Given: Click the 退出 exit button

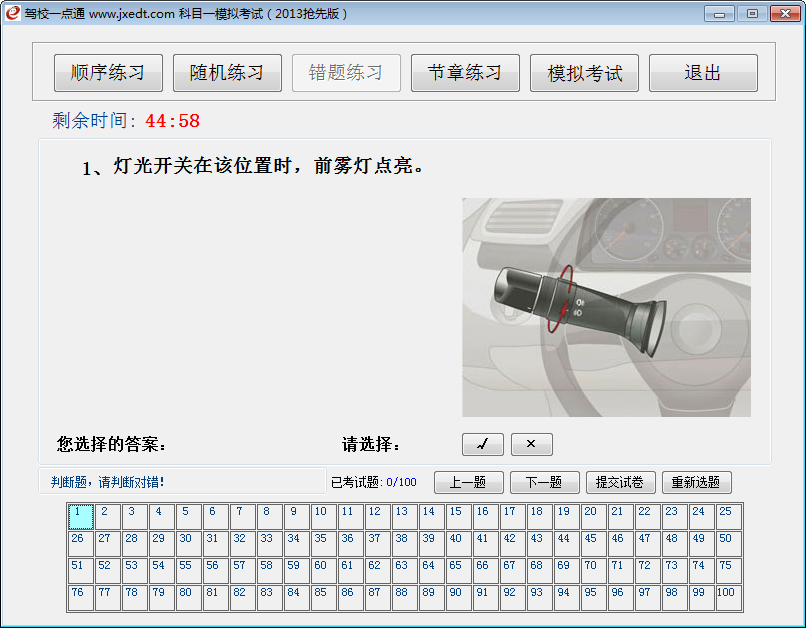Looking at the screenshot, I should 703,72.
